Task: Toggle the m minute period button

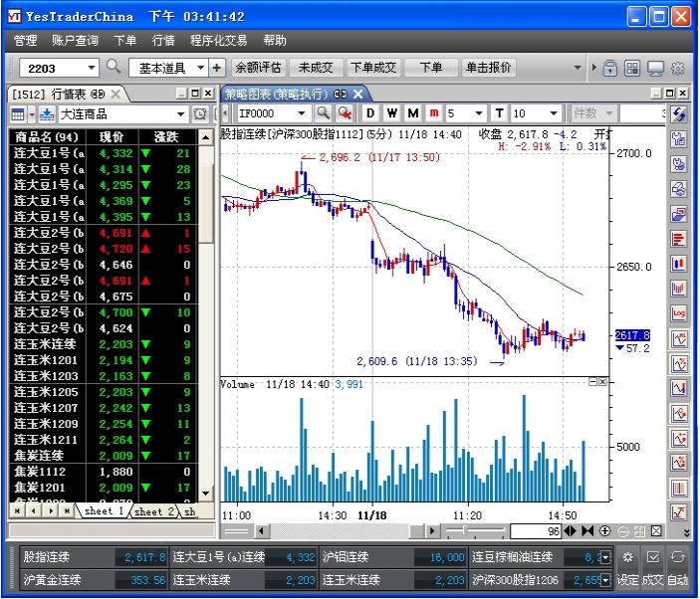Action: 434,113
